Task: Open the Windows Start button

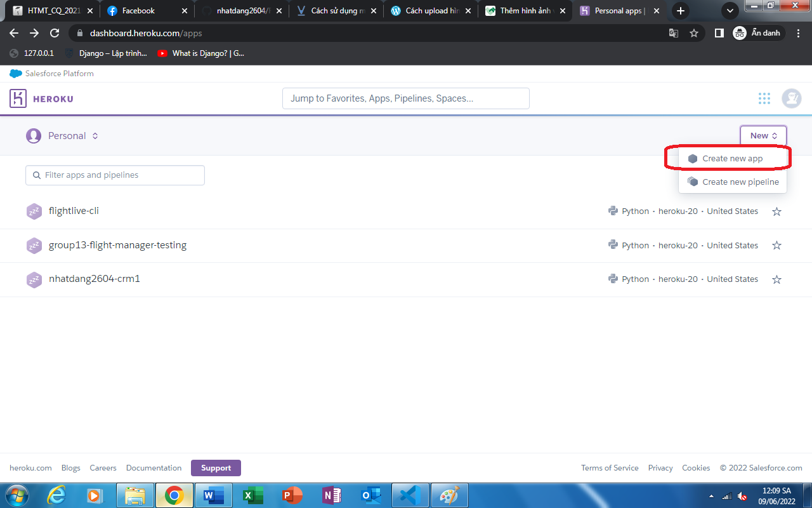Action: point(16,495)
